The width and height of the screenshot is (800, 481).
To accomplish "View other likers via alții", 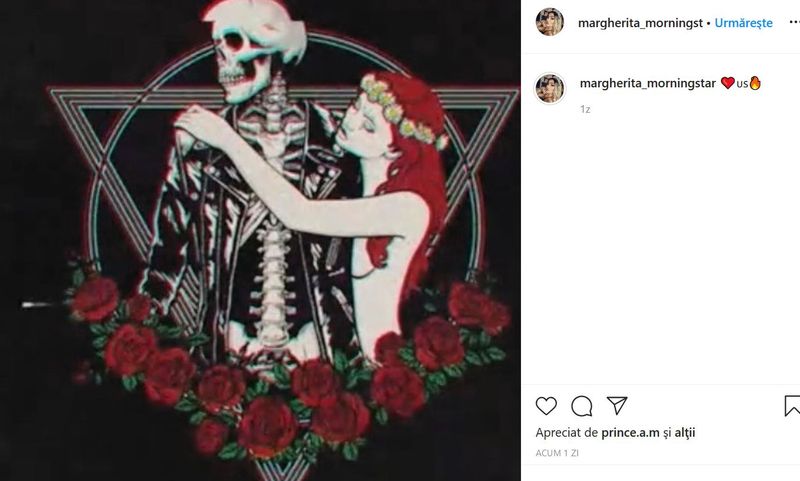I will pos(685,433).
